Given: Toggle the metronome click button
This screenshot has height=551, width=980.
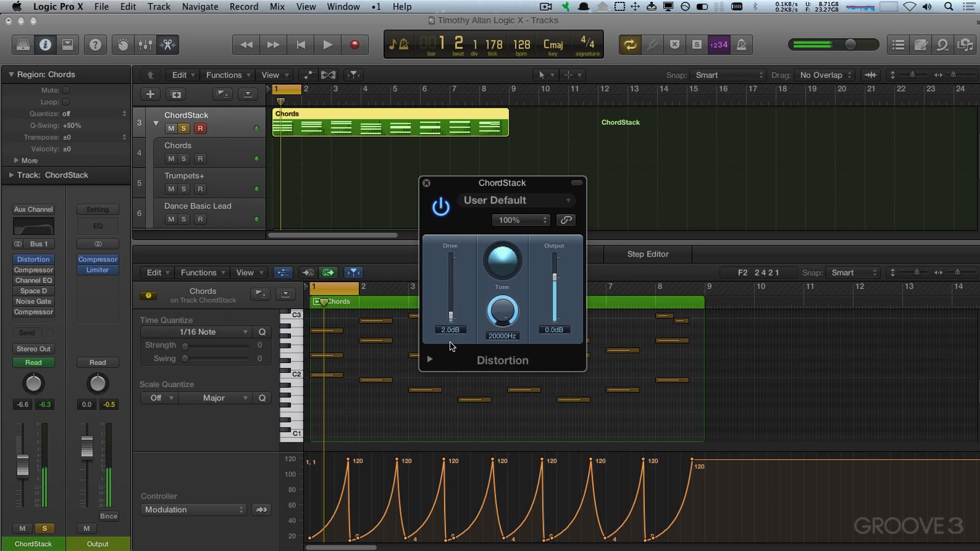Looking at the screenshot, I should click(741, 45).
